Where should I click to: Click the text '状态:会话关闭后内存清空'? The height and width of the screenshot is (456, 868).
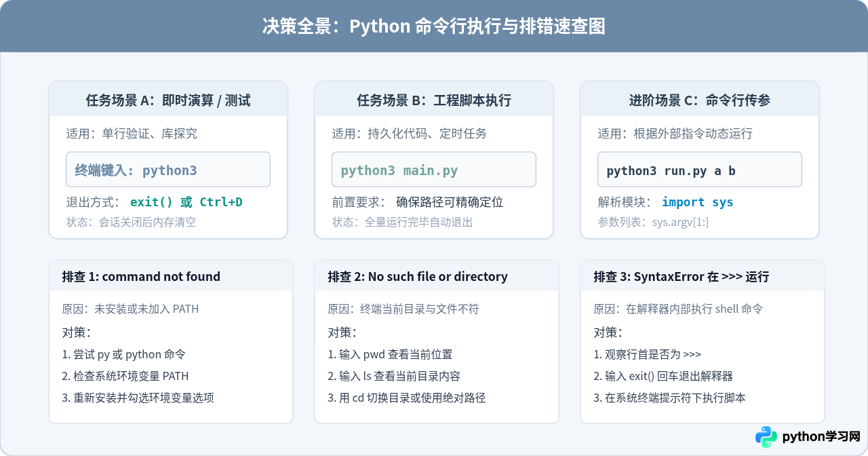[x=131, y=222]
